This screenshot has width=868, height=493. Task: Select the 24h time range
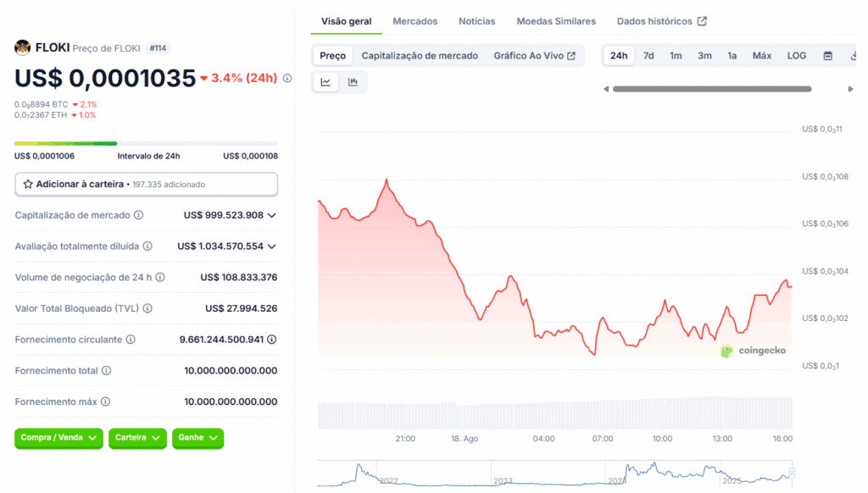click(618, 55)
